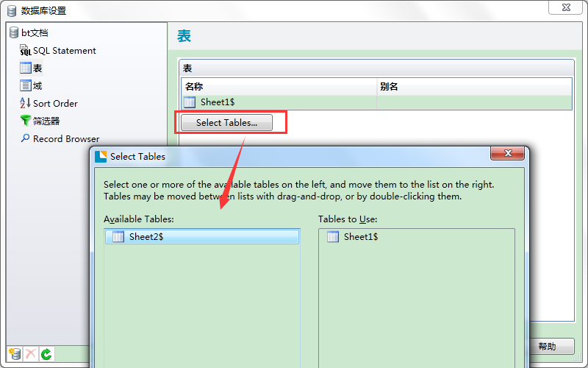Close the Select Tables dialog
The image size is (588, 368).
click(x=508, y=153)
